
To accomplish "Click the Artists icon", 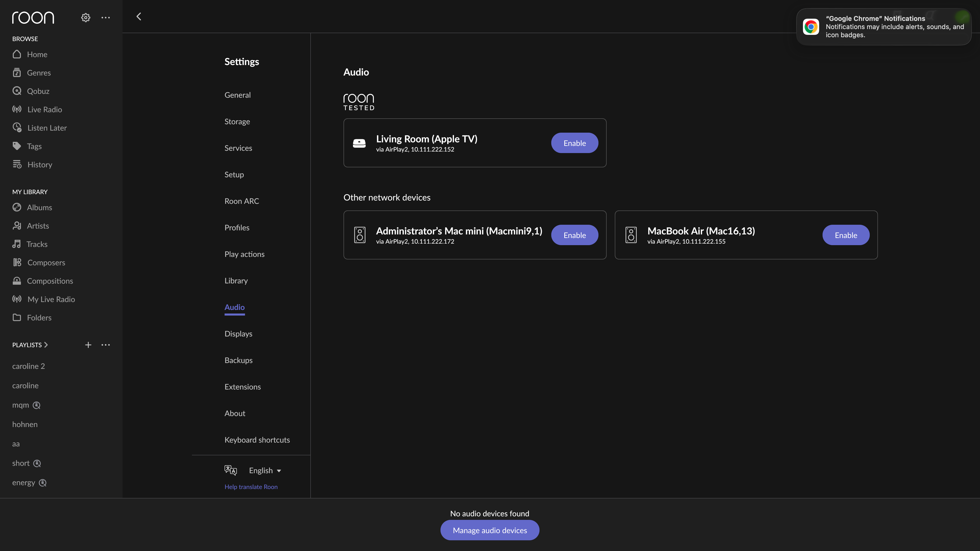I will [17, 226].
